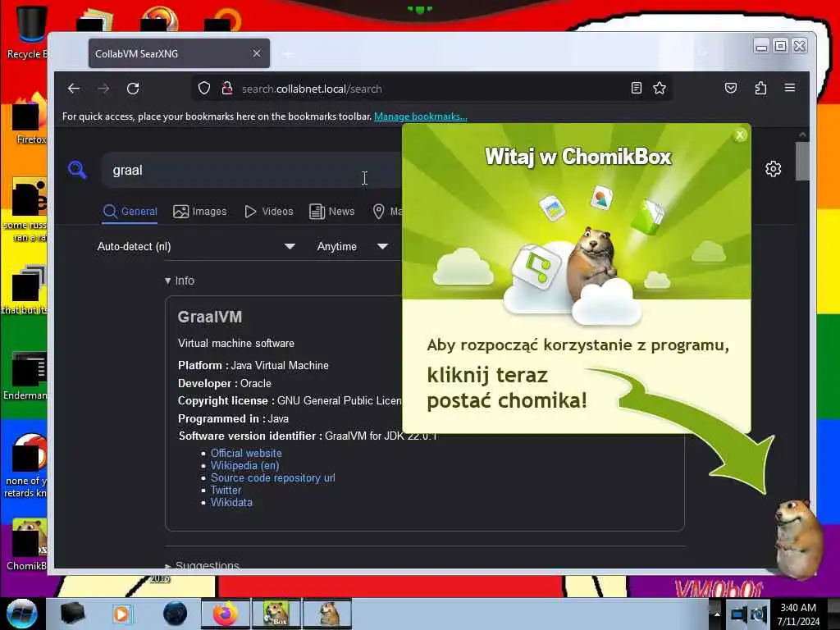
Task: Switch to the Videos search tab
Action: pyautogui.click(x=269, y=211)
